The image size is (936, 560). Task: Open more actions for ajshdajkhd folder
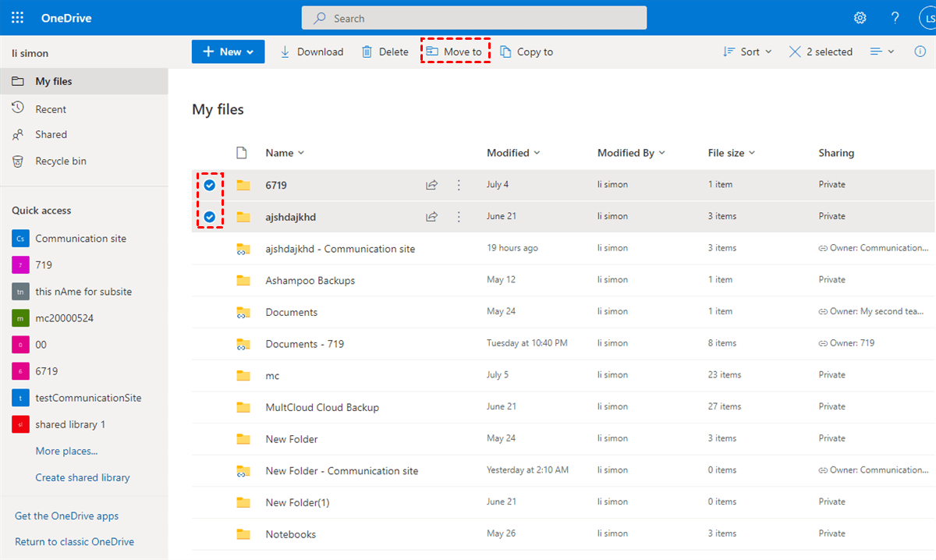click(459, 217)
